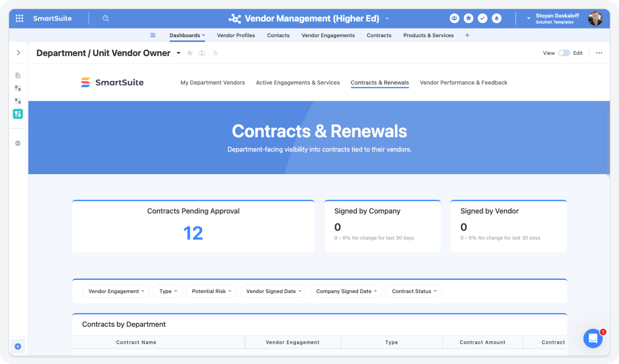Toggle the View/Edit mode switch

tap(564, 53)
